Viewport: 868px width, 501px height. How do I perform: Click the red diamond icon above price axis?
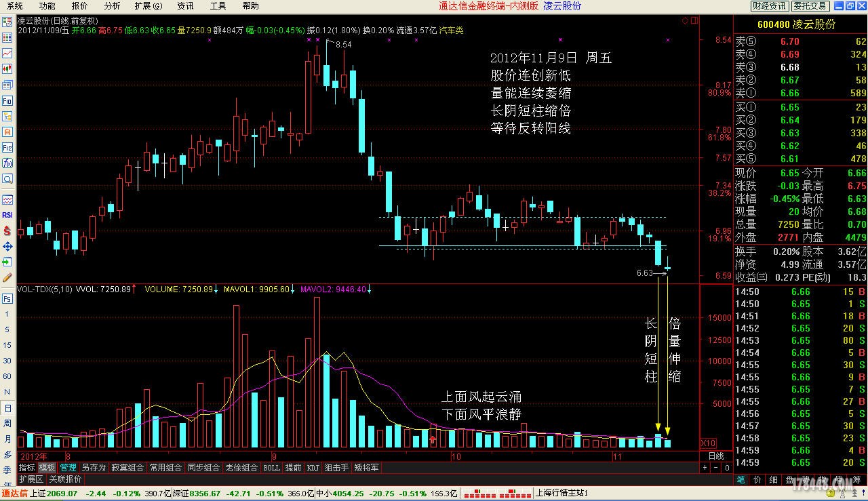coord(685,21)
